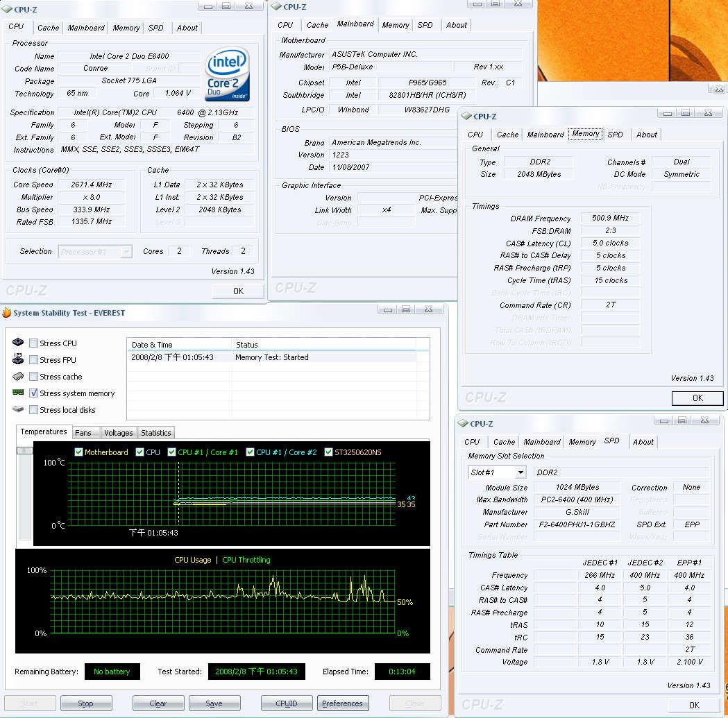Click the rated FSB value '1335.7 MHz'
Image resolution: width=728 pixels, height=718 pixels.
[x=91, y=222]
